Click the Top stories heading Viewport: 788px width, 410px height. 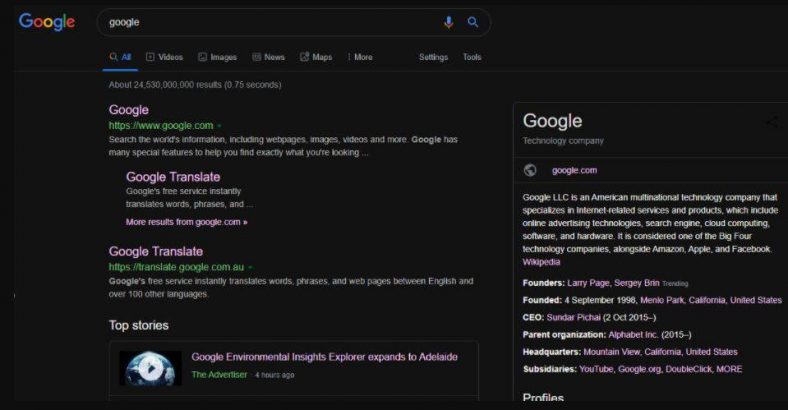[x=139, y=326]
